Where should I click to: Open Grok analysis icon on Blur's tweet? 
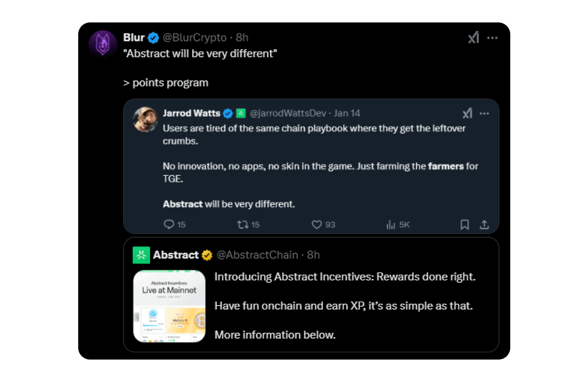tap(473, 37)
